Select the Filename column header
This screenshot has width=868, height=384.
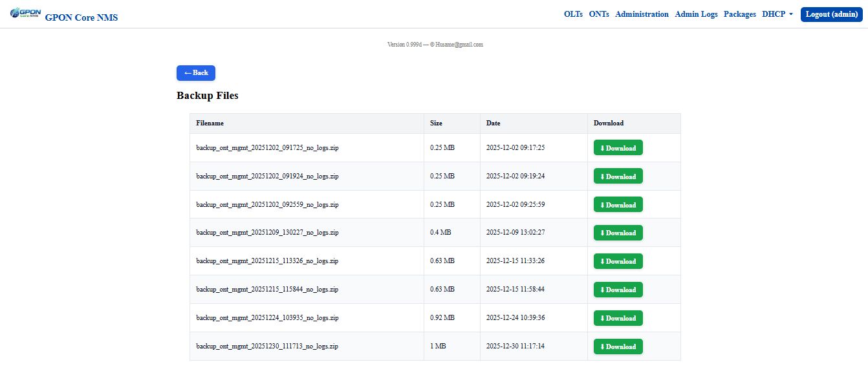tap(209, 123)
